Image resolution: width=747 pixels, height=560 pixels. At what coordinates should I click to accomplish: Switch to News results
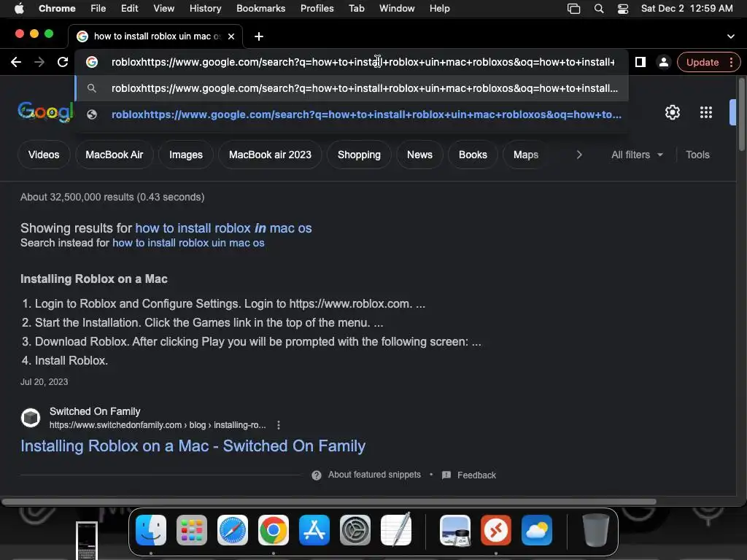419,155
